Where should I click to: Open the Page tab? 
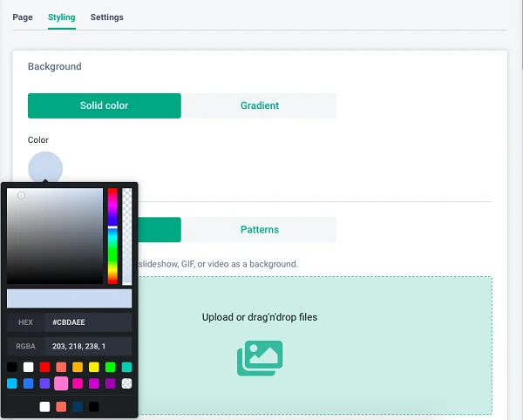point(23,17)
